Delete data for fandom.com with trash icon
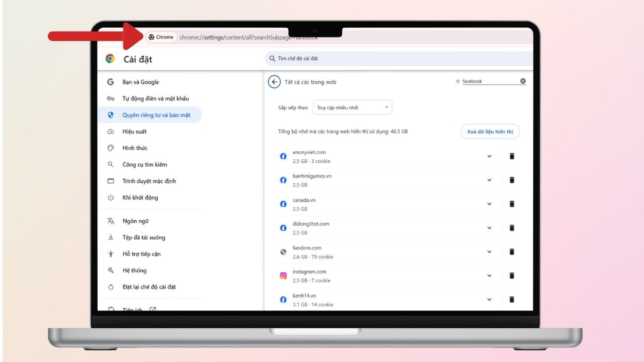Viewport: 644px width, 362px height. 512,252
